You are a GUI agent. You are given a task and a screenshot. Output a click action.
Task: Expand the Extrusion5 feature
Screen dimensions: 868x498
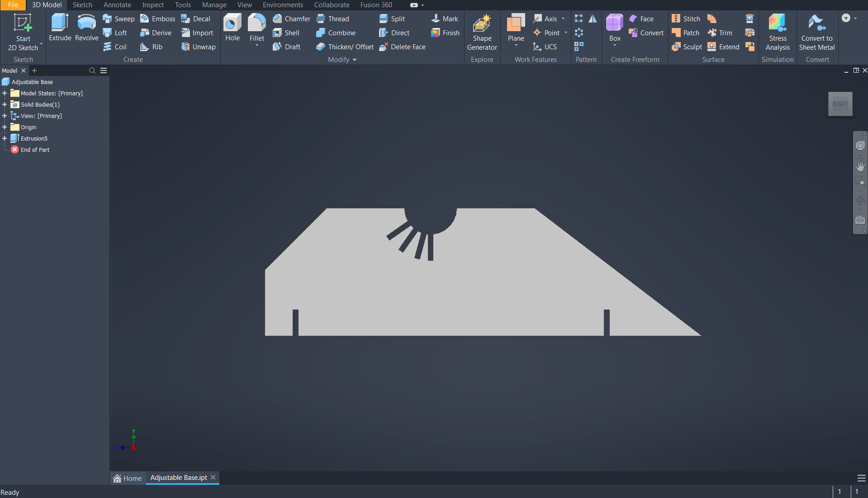(5, 138)
